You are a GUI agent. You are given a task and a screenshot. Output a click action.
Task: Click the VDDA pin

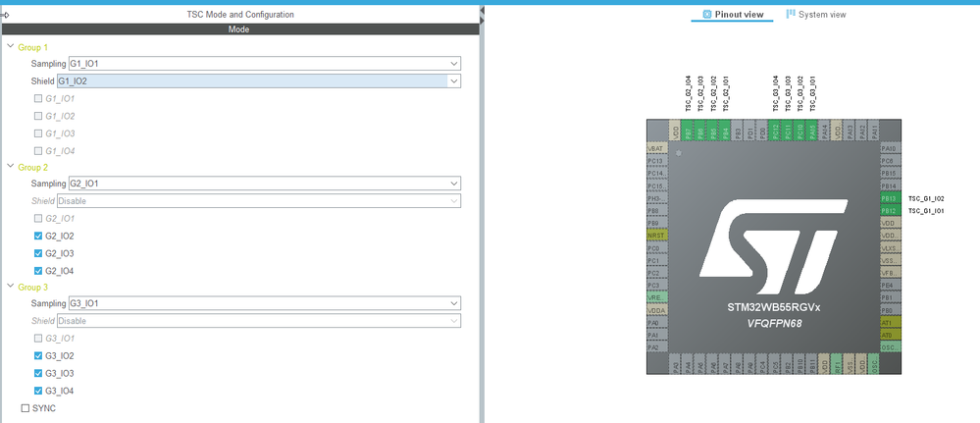[x=657, y=310]
